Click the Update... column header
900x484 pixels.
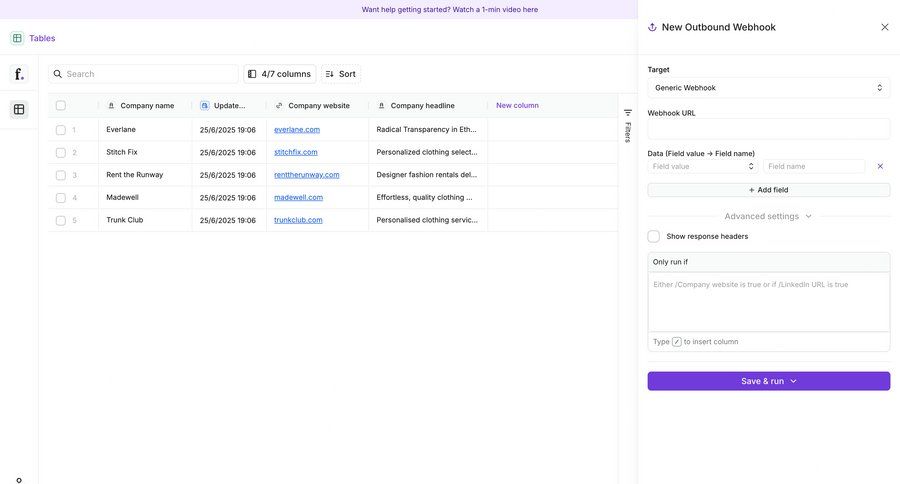pos(229,106)
